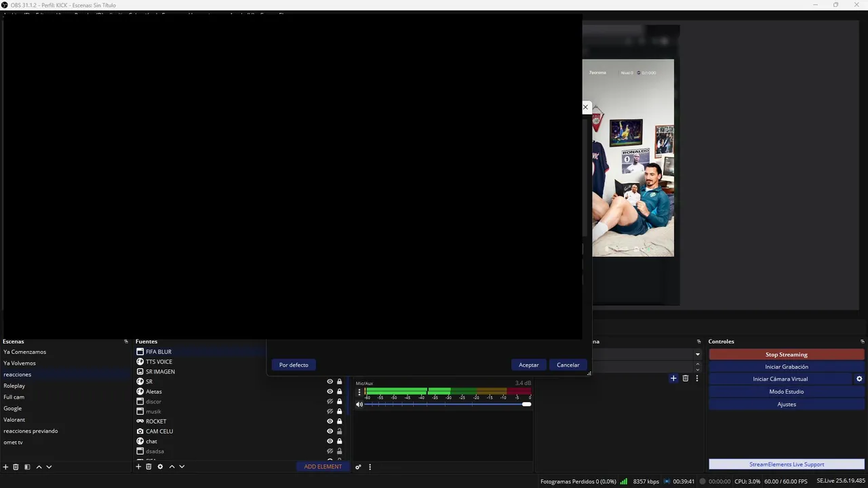Add a new source in Fuentes toolbar

coord(138,467)
